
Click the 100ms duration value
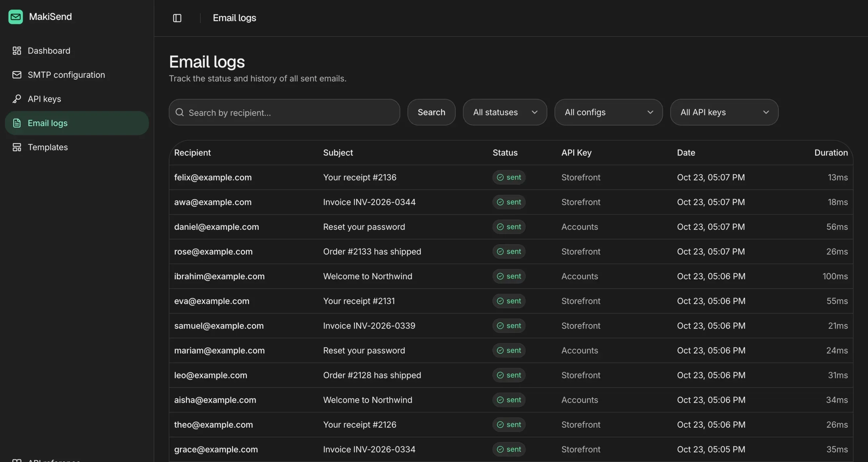coord(835,276)
